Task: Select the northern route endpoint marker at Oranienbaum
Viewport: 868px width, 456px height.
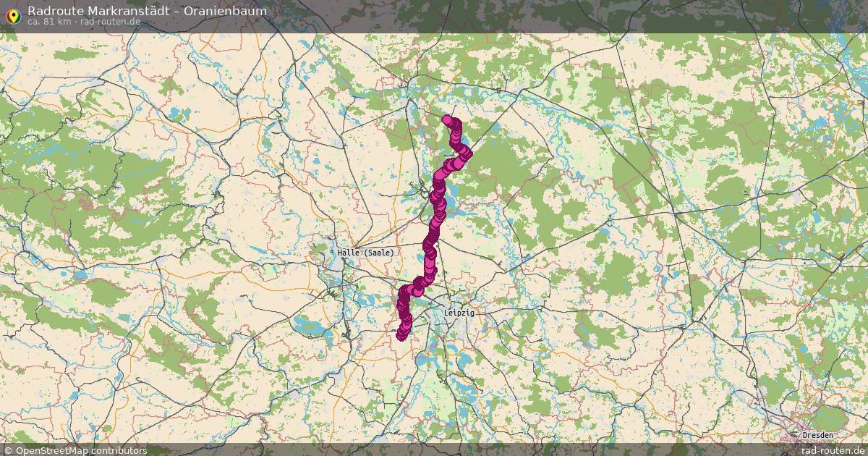Action: point(447,120)
